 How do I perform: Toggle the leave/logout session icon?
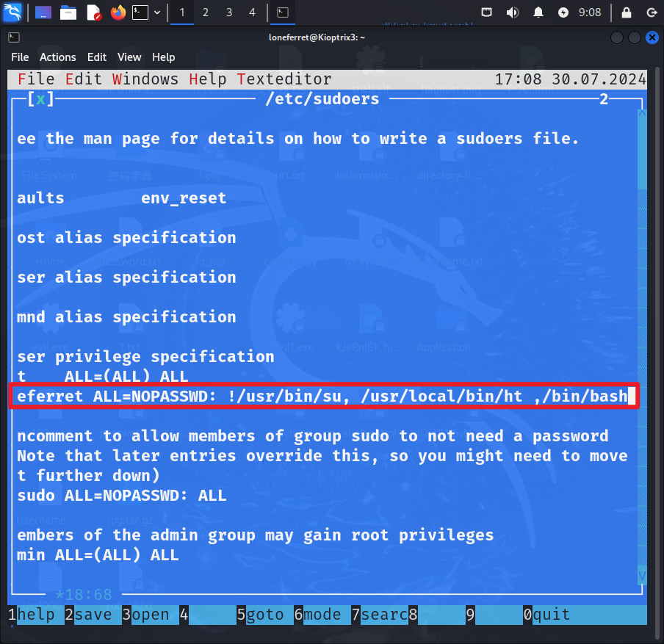point(651,12)
